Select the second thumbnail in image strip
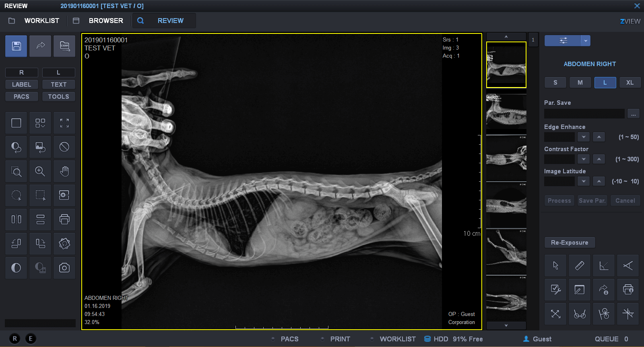The width and height of the screenshot is (644, 347). 506,111
